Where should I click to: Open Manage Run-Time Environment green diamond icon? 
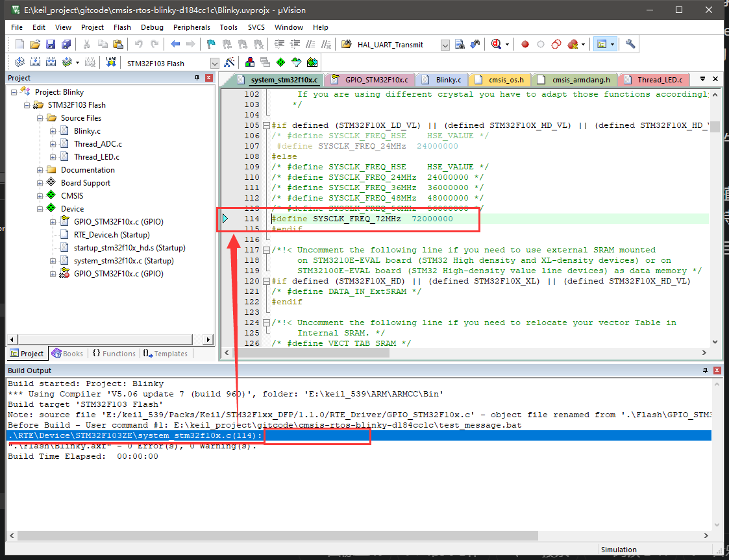[280, 62]
